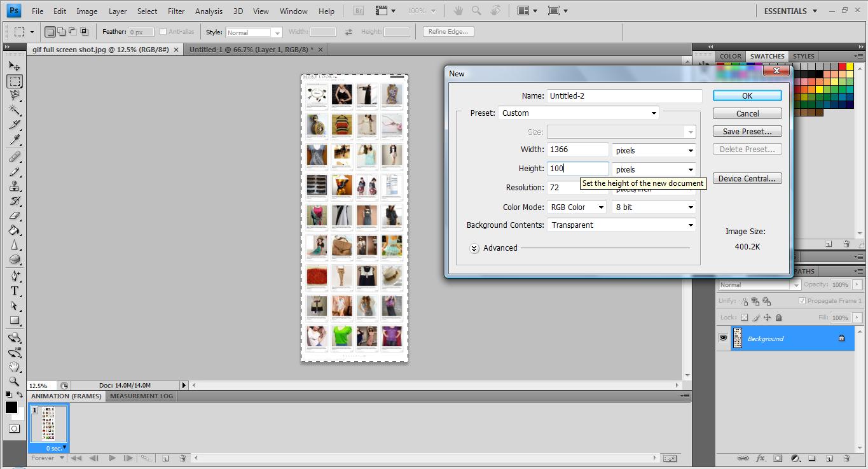Open Height units dropdown showing pixels
This screenshot has width=868, height=469.
click(654, 169)
